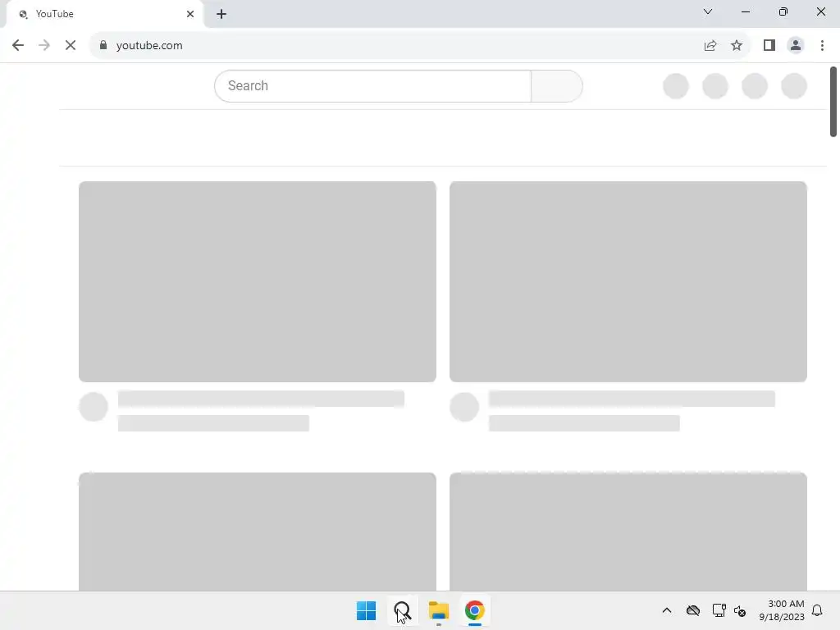Open clock showing 3:00 AM
This screenshot has height=630, width=840.
tap(782, 610)
